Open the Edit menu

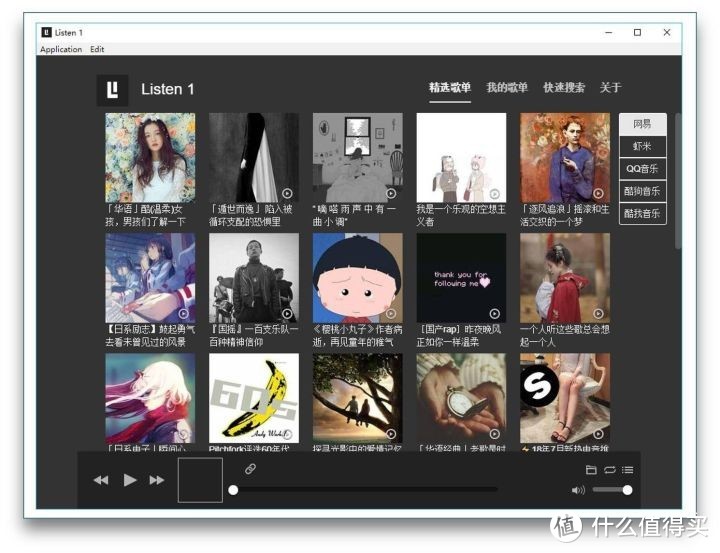point(97,49)
